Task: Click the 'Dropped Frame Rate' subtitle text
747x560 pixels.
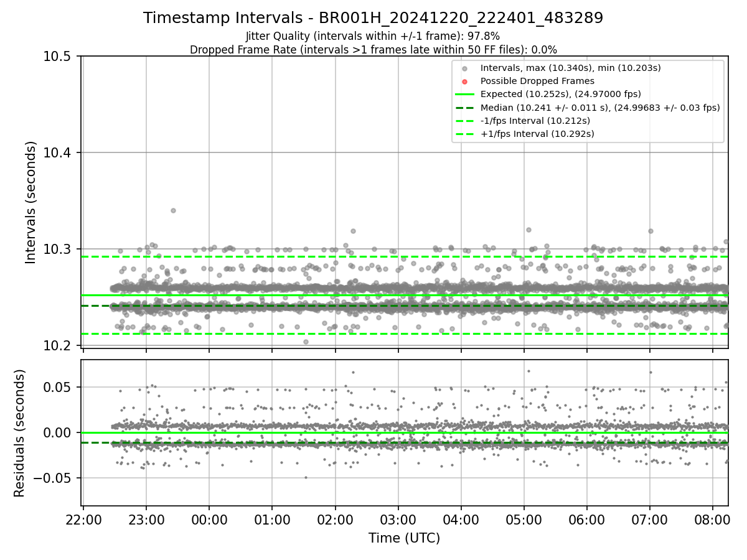Action: point(373,49)
